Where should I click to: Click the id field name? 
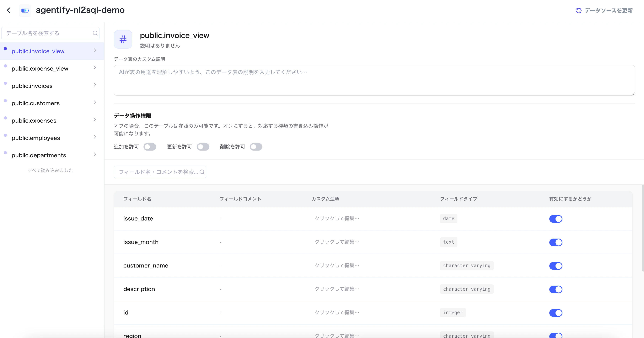coord(126,313)
